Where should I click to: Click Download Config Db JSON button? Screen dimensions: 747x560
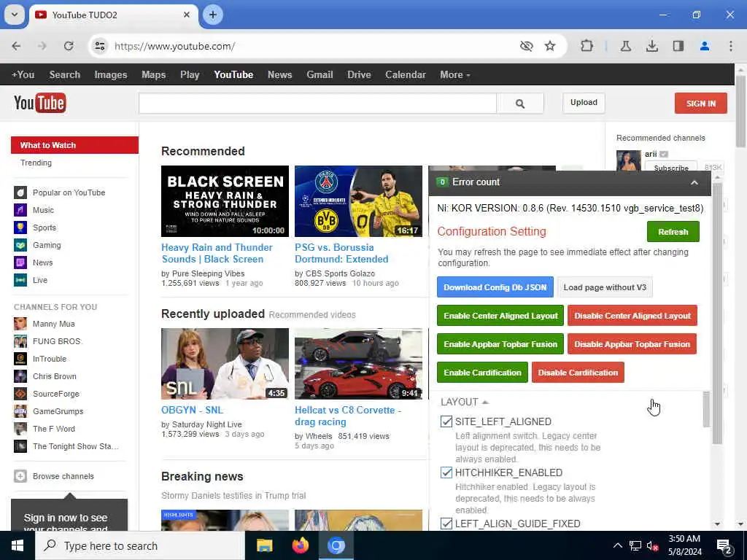click(495, 287)
